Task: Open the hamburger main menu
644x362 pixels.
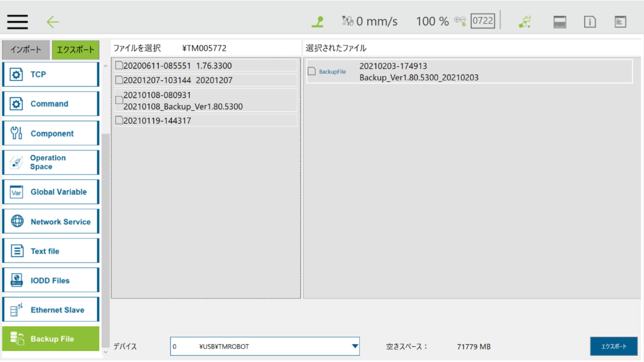Action: tap(18, 22)
